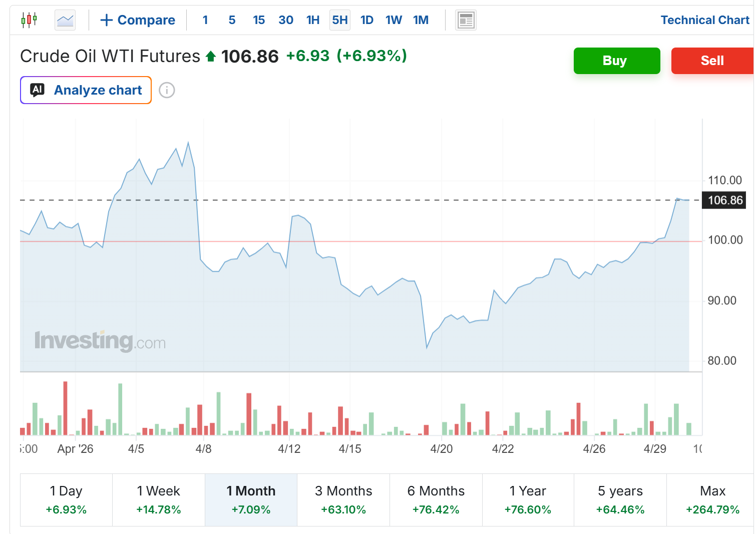756x534 pixels.
Task: Select the 1D interval
Action: pos(367,20)
